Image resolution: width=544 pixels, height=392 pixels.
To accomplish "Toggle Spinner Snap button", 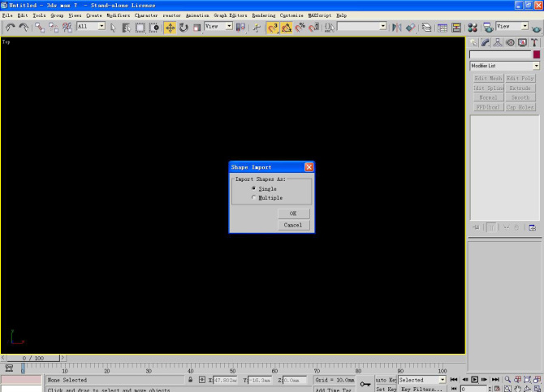I will (313, 28).
